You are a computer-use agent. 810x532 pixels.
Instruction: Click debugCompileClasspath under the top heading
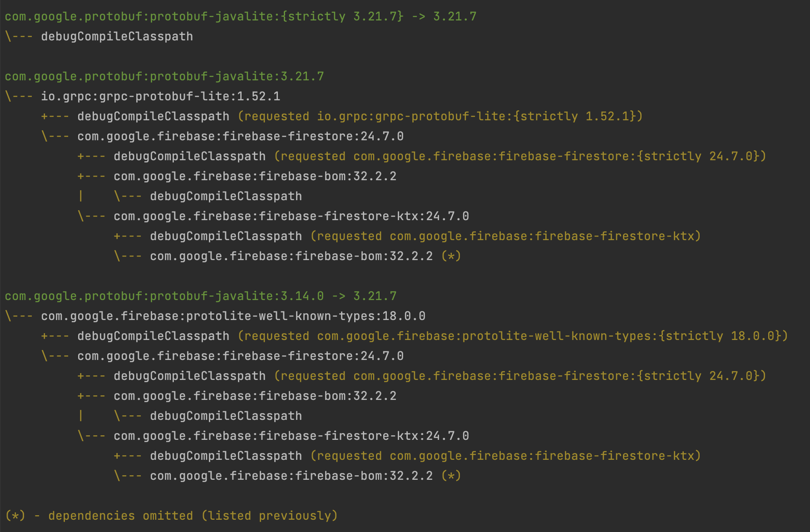click(117, 36)
